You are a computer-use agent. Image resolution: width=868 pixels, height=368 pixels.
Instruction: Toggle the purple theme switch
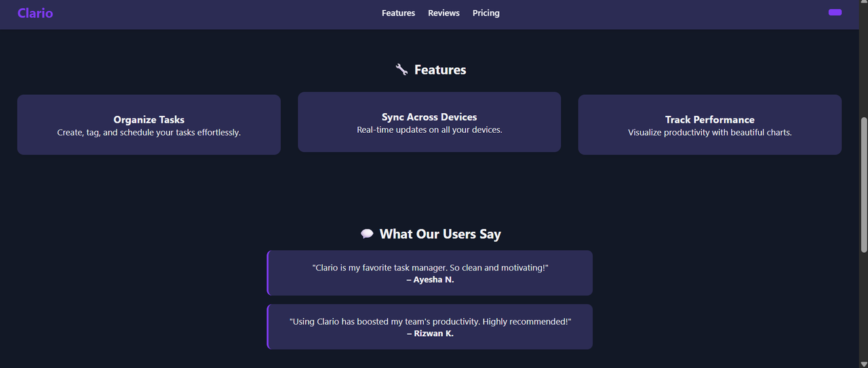835,12
